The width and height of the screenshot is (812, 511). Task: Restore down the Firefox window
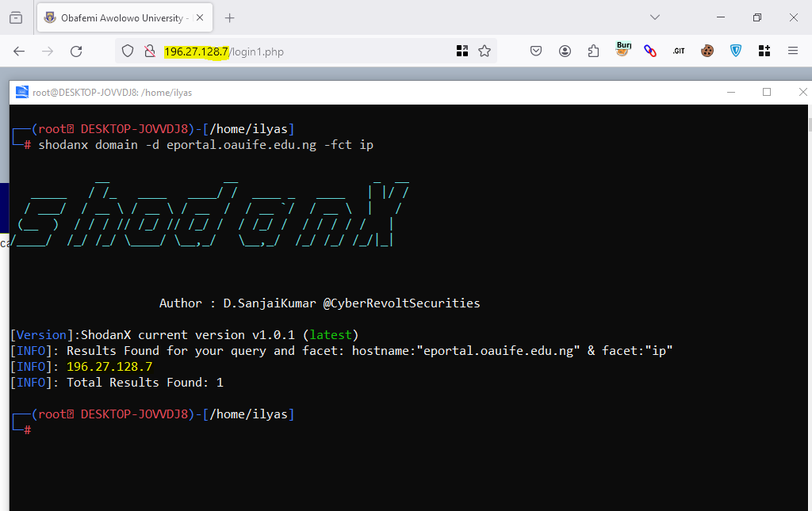coord(757,17)
